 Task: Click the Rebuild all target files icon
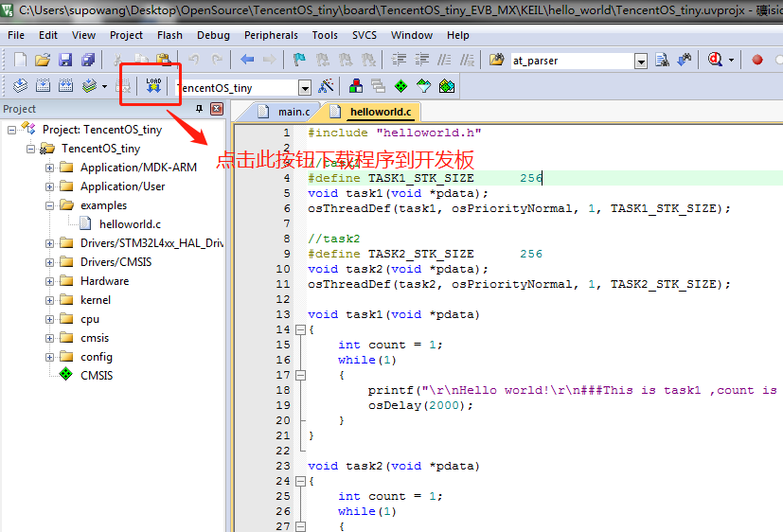pyautogui.click(x=66, y=86)
